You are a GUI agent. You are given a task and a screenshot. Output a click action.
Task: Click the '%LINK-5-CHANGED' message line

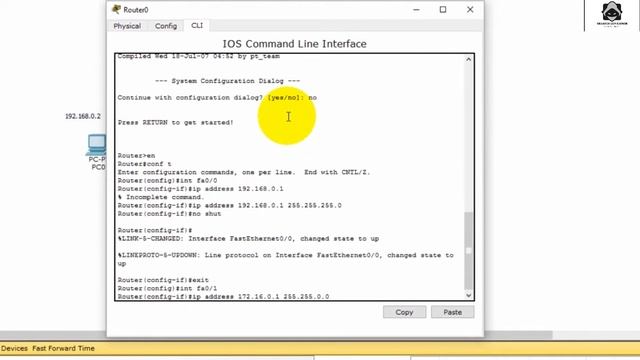coord(248,238)
